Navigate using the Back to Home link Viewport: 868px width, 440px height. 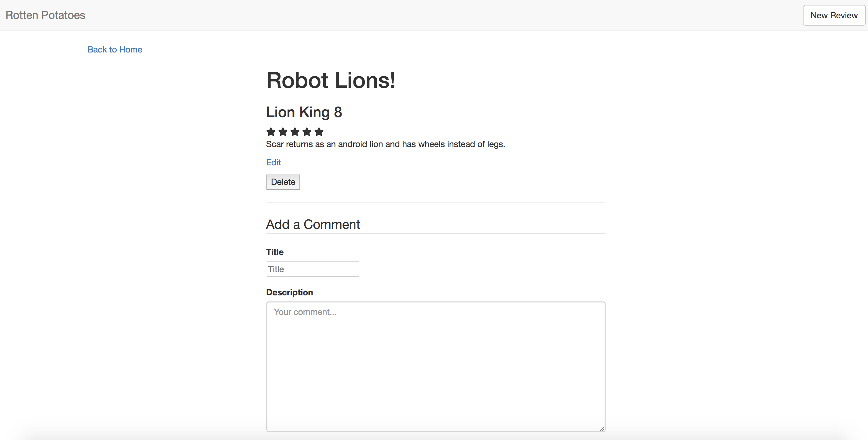[115, 49]
